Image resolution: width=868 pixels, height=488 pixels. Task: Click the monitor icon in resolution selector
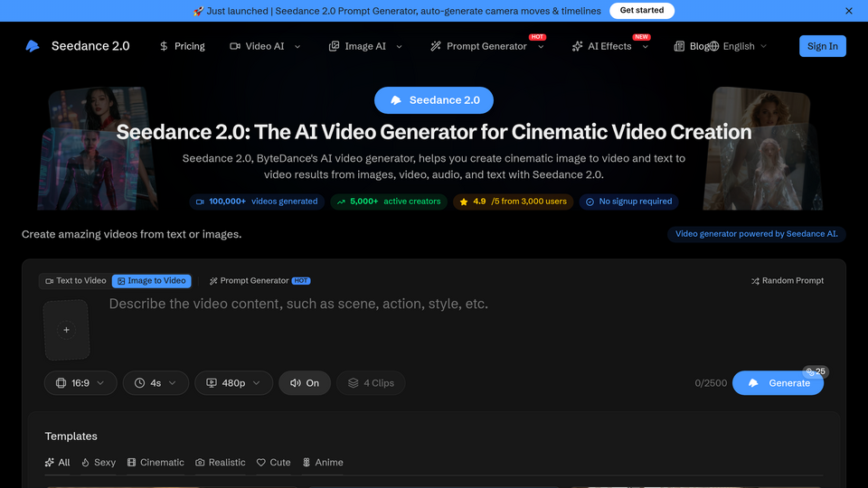click(212, 383)
